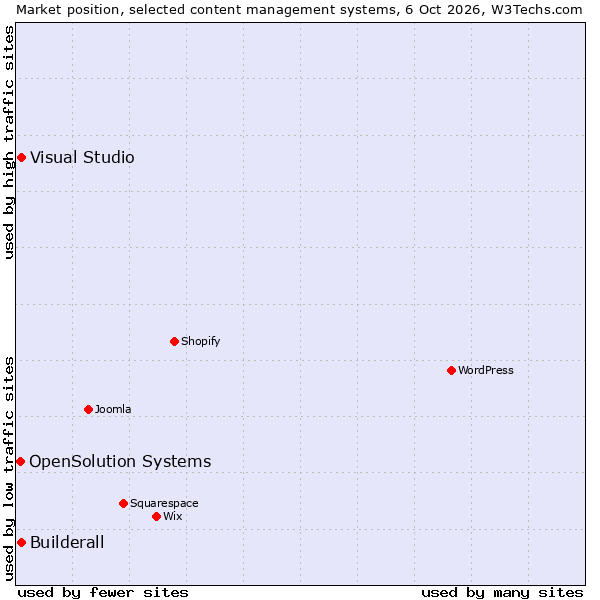Click the red WordPress data point
The width and height of the screenshot is (600, 600).
(452, 370)
